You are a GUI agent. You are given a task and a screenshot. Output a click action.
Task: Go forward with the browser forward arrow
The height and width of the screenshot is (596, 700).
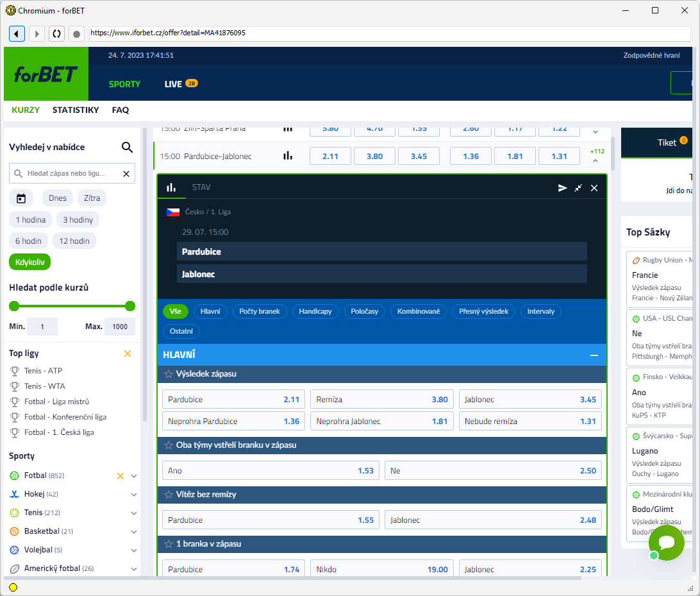(37, 33)
